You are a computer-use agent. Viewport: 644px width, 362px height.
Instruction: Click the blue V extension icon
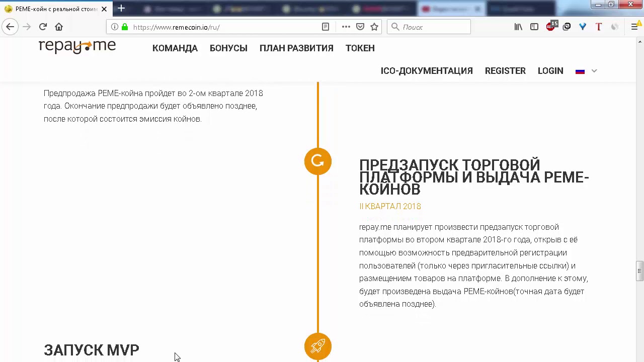pos(583,27)
